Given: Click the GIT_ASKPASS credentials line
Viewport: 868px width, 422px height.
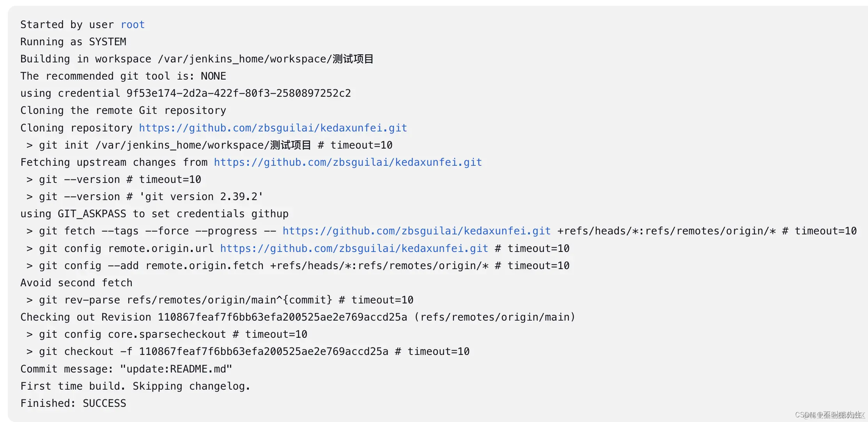Looking at the screenshot, I should pos(154,214).
